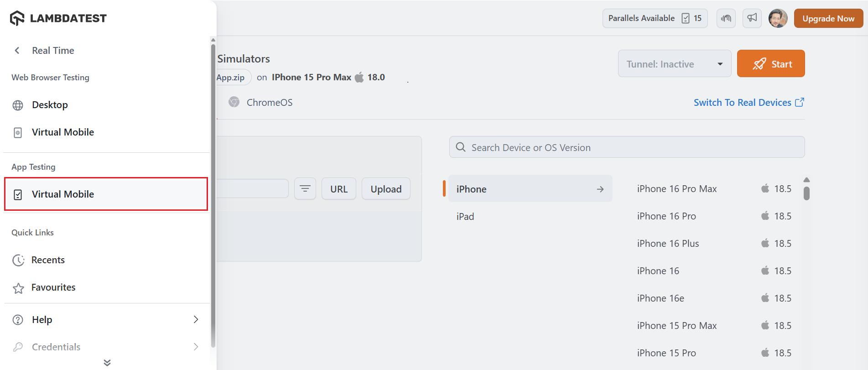Click the LambdaTest logo
This screenshot has width=868, height=370.
(58, 18)
